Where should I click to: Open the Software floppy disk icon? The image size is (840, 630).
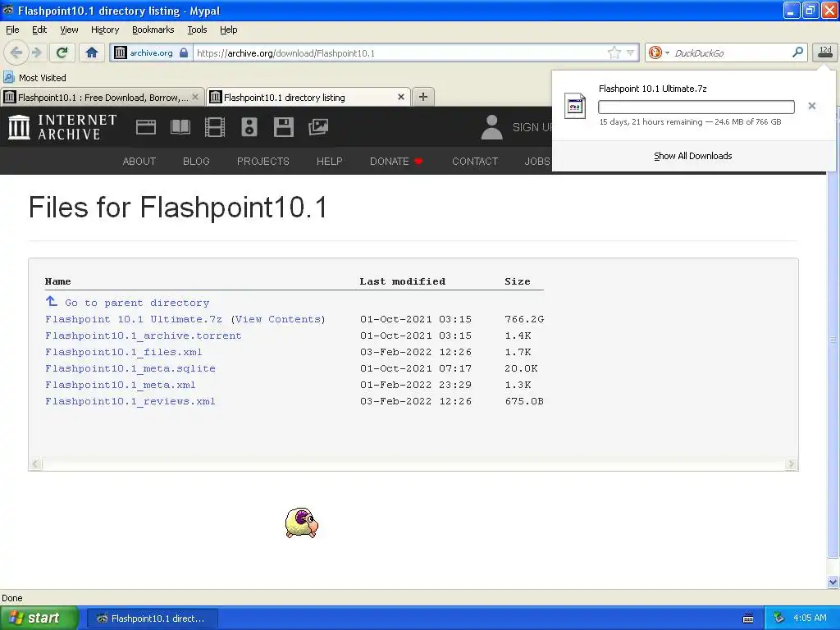pos(283,127)
